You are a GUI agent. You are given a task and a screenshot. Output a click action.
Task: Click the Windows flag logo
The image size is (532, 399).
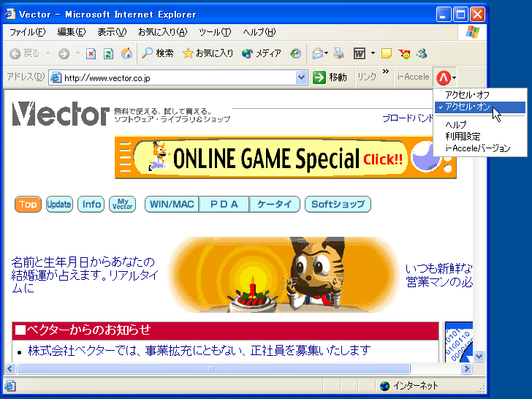473,32
